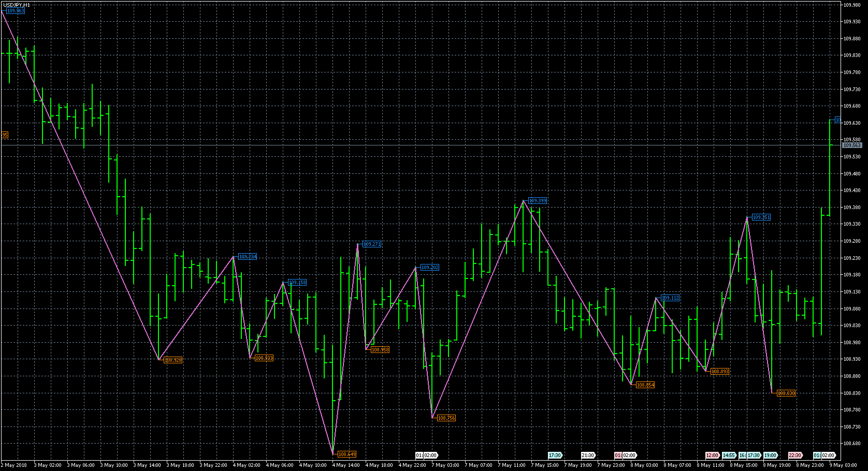This screenshot has height=471, width=868.
Task: Select the 109.271 high price label
Action: tap(371, 244)
